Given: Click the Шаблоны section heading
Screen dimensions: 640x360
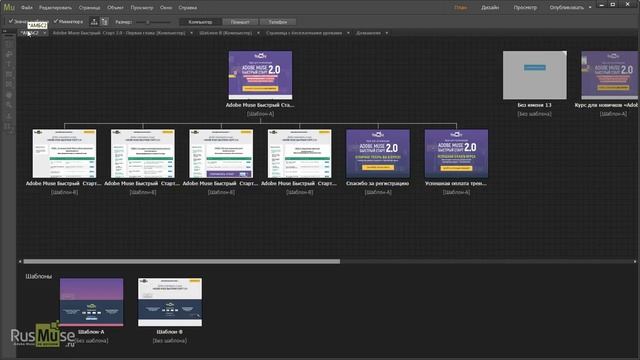Looking at the screenshot, I should 39,276.
